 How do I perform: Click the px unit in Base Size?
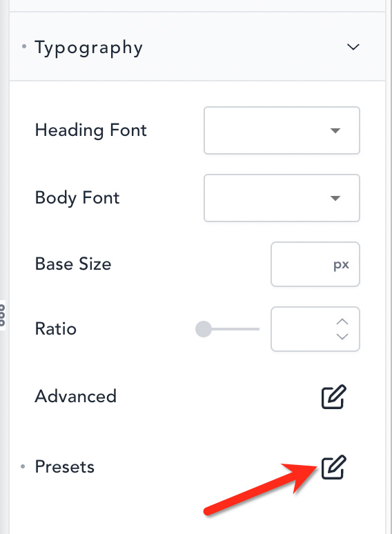coord(341,265)
